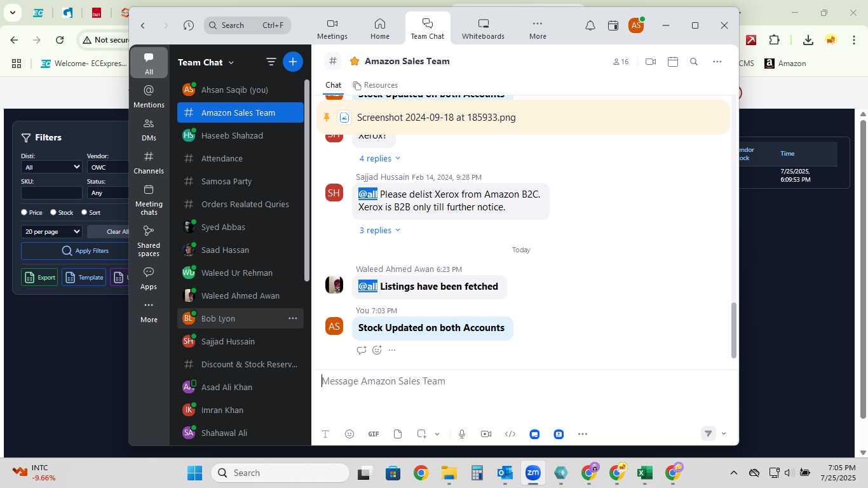Expand the 3 replies thread

(x=380, y=230)
